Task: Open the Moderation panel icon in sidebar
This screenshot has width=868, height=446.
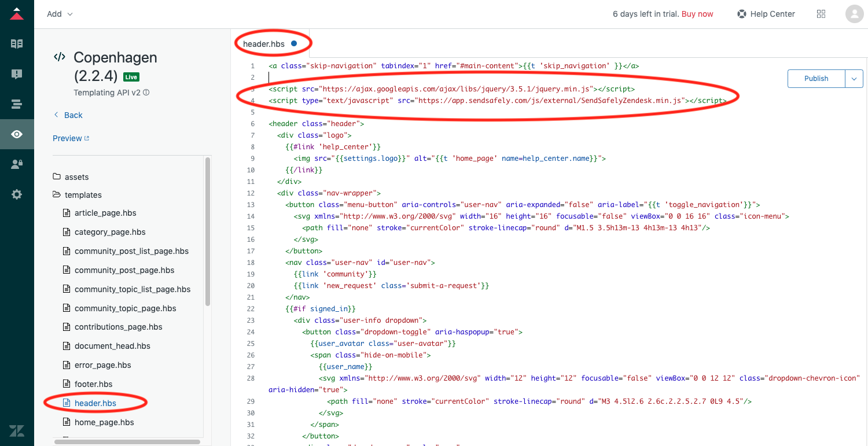Action: pyautogui.click(x=17, y=74)
